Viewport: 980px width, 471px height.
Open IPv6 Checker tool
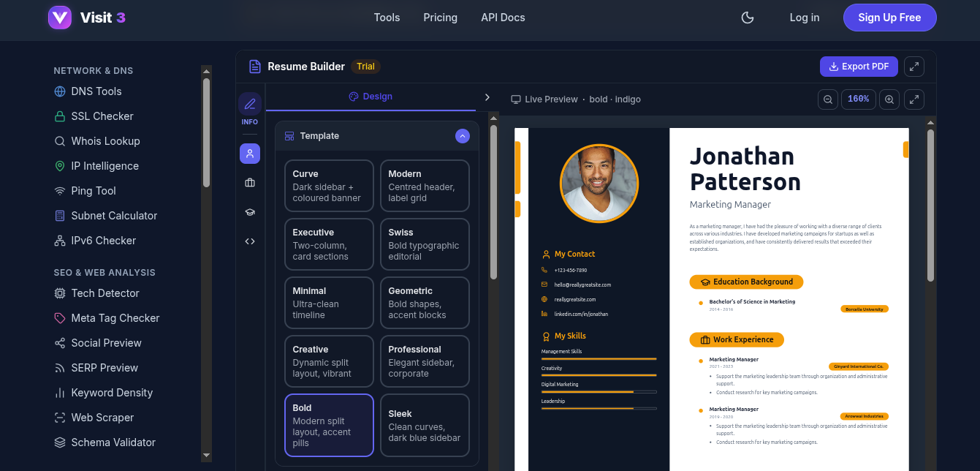coord(94,241)
